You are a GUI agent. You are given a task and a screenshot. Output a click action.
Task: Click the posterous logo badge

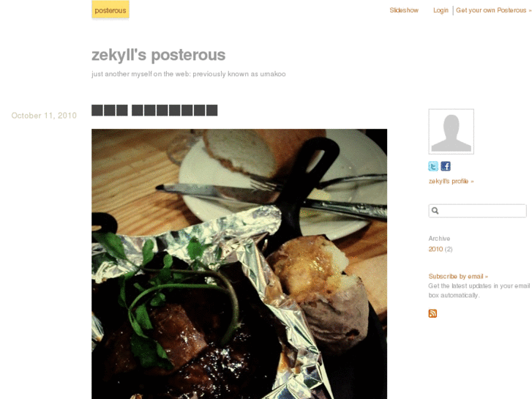[110, 10]
